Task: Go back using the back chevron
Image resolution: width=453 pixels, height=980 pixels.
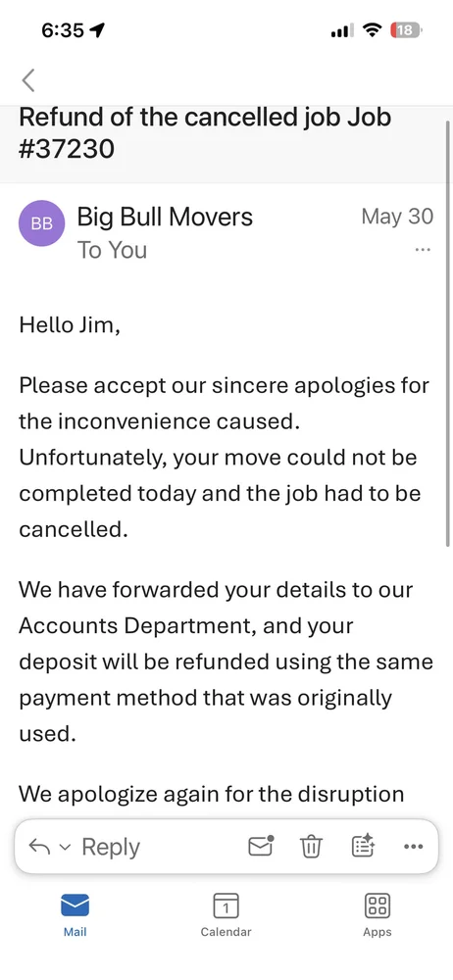Action: point(28,80)
